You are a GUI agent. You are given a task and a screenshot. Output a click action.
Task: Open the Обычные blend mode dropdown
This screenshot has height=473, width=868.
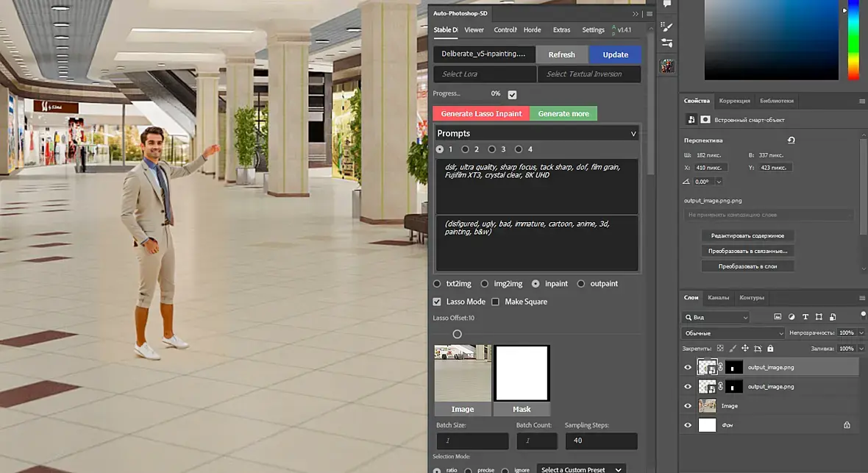(x=733, y=333)
